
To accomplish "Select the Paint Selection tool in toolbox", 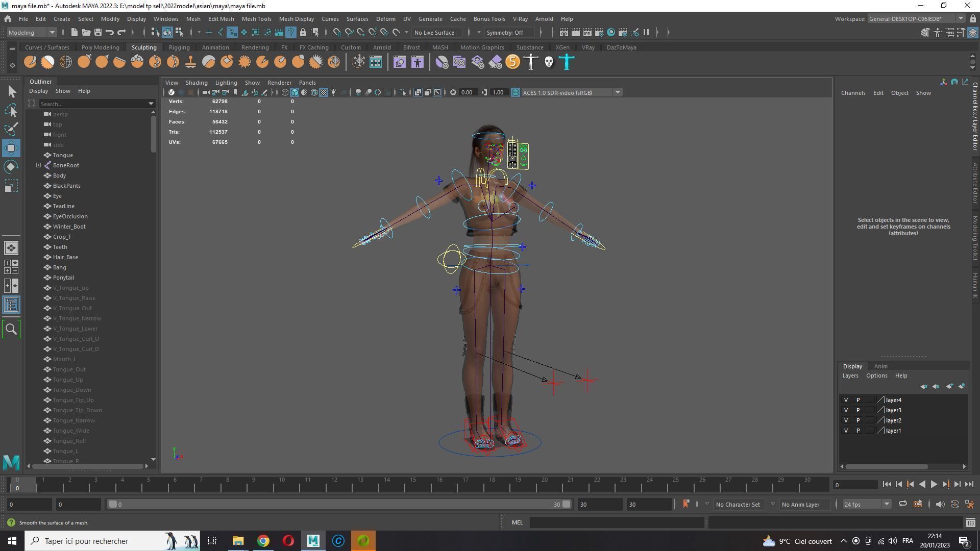I will pos(11,129).
